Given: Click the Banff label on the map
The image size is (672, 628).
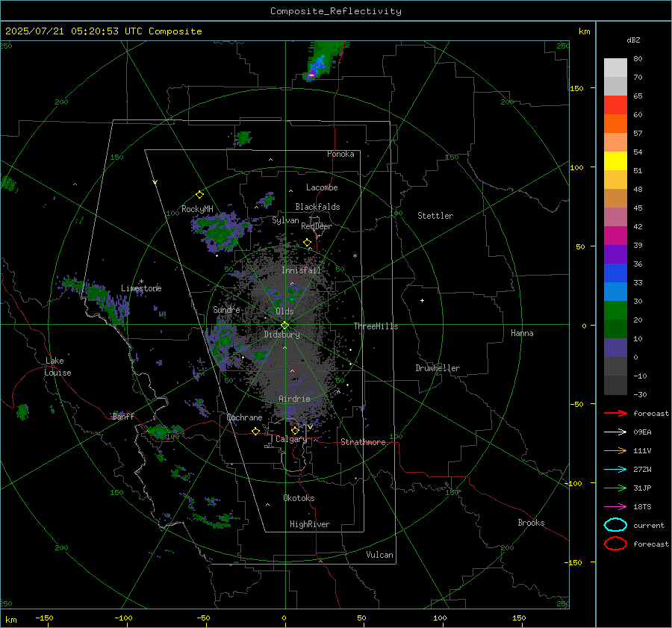Looking at the screenshot, I should [123, 416].
